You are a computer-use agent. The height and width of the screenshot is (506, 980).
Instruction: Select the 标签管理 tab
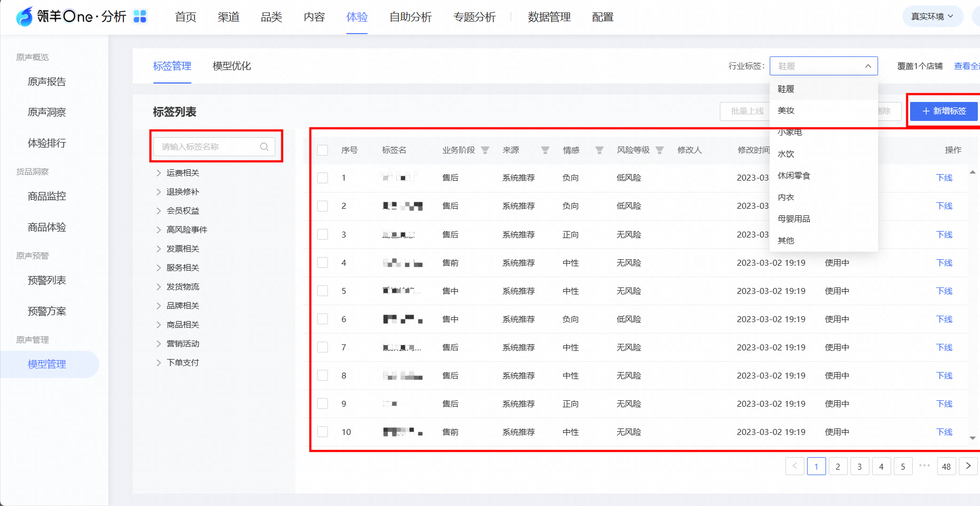pyautogui.click(x=172, y=66)
